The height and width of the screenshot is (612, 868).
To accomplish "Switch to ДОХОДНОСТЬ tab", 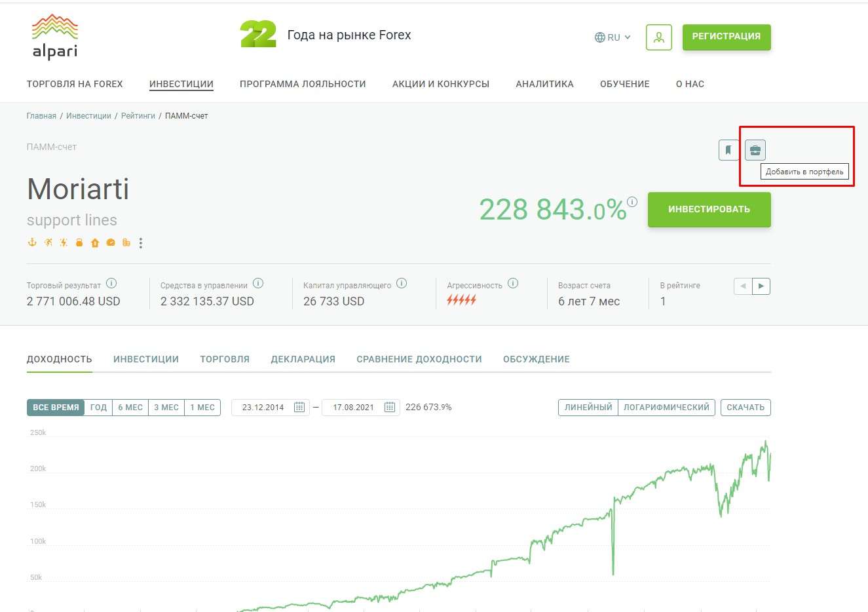I will click(60, 359).
